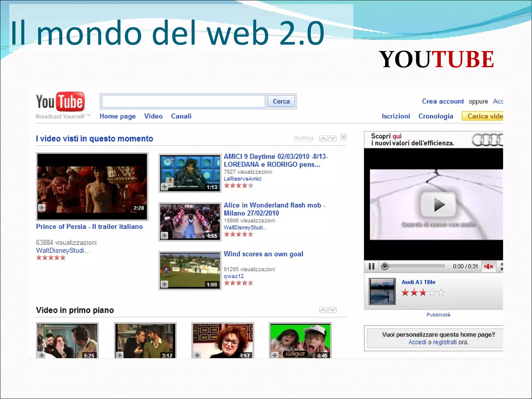Click the Wind own goal star rating
Viewport: 532px width, 399px height.
pyautogui.click(x=239, y=283)
